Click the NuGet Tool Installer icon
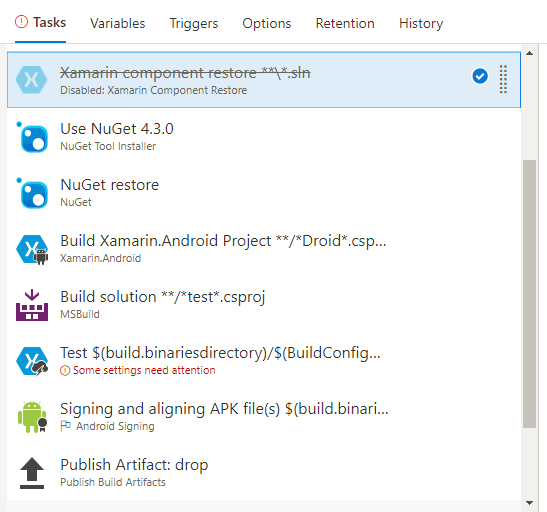Image resolution: width=547 pixels, height=512 pixels. (x=32, y=137)
